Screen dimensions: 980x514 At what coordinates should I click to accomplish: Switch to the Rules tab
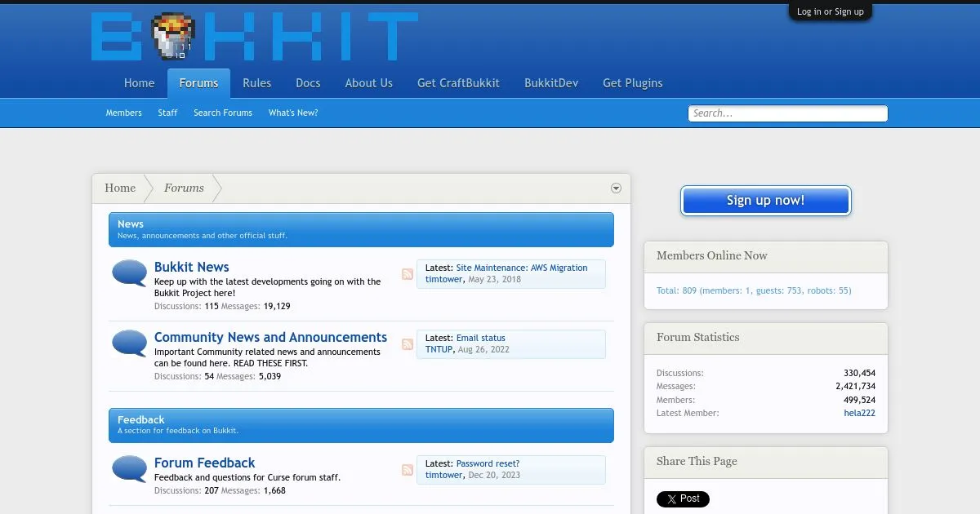click(x=256, y=83)
